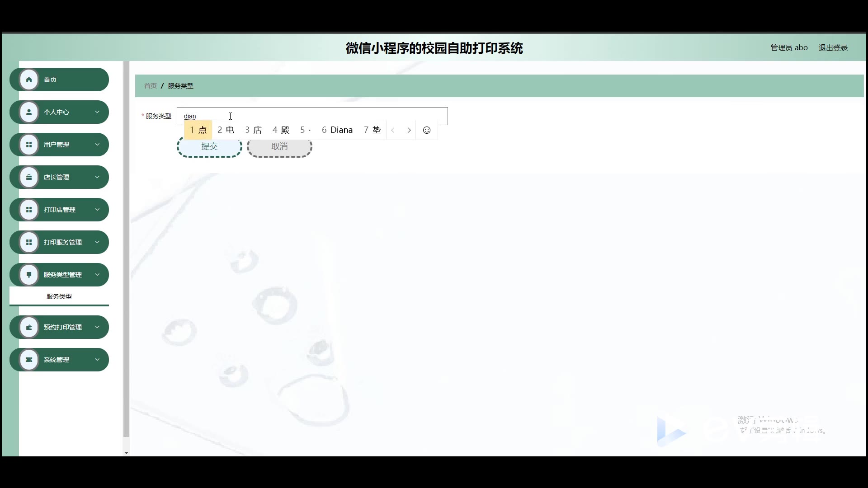Expand the 系统管理 menu chevron
Screen dimensions: 868x488
(x=97, y=360)
